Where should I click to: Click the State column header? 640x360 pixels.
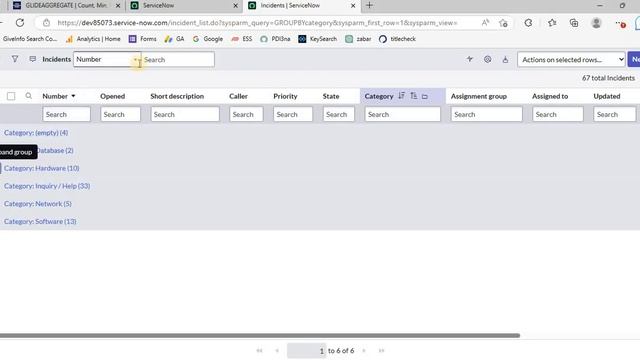point(331,96)
